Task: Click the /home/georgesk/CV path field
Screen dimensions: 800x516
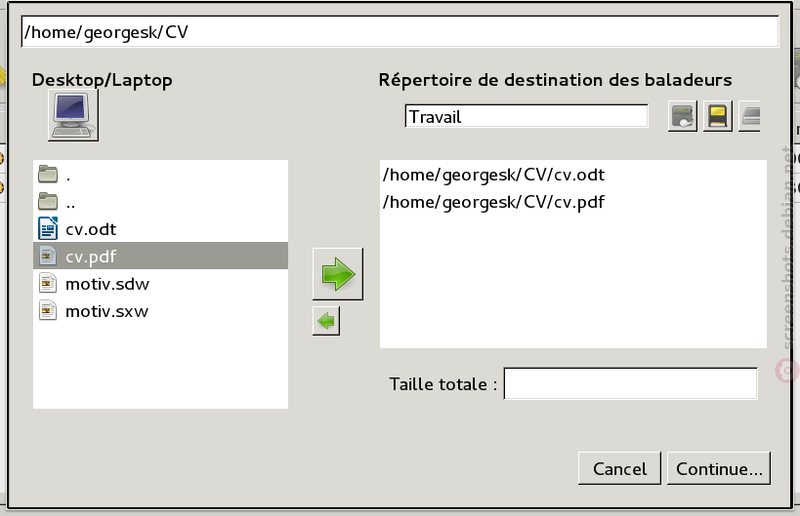Action: click(x=400, y=32)
